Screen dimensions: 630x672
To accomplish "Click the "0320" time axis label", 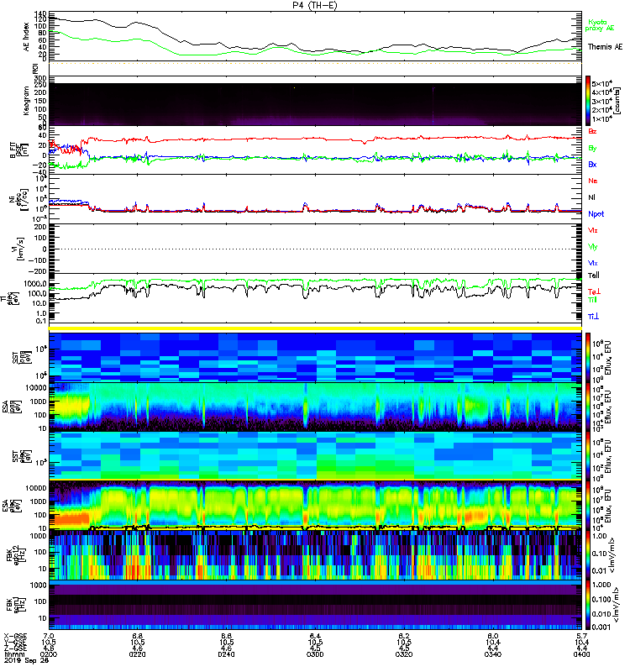I will [x=404, y=654].
